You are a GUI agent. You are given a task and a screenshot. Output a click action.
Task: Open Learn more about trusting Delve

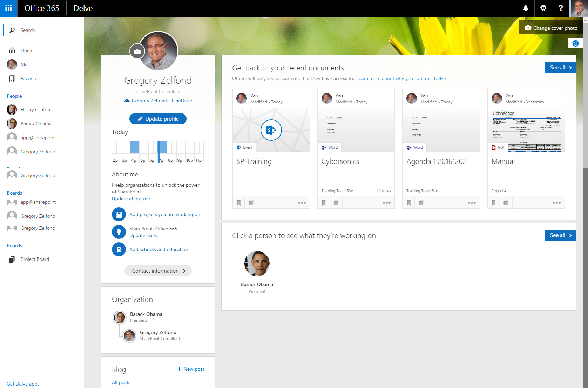401,78
